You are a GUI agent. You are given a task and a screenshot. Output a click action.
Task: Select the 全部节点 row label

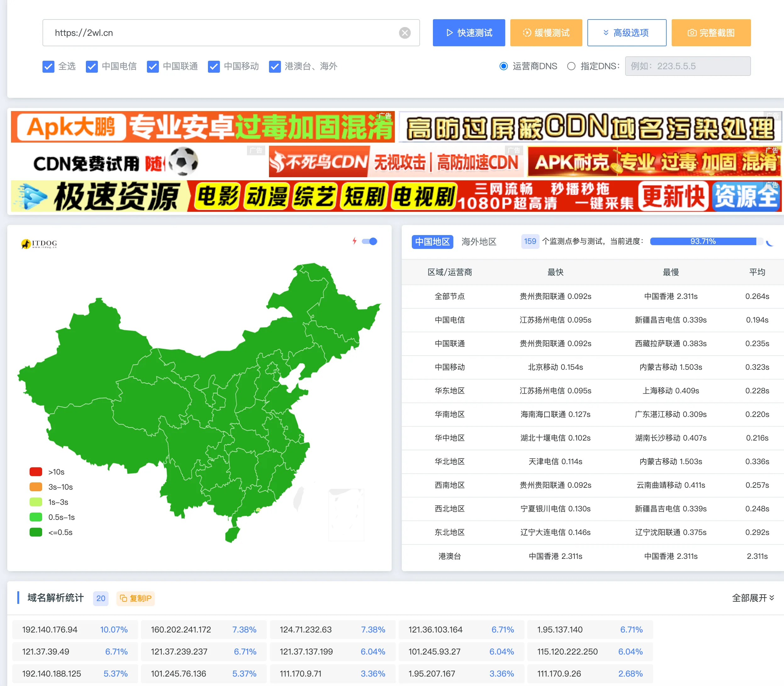(x=450, y=296)
